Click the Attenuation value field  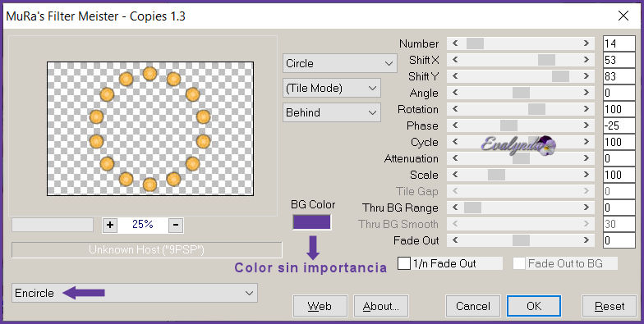click(619, 158)
